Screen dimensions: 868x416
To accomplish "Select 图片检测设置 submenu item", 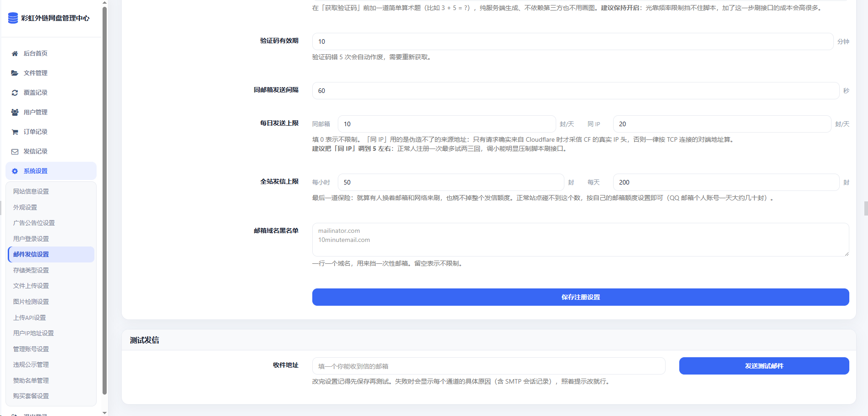I will pyautogui.click(x=51, y=302).
